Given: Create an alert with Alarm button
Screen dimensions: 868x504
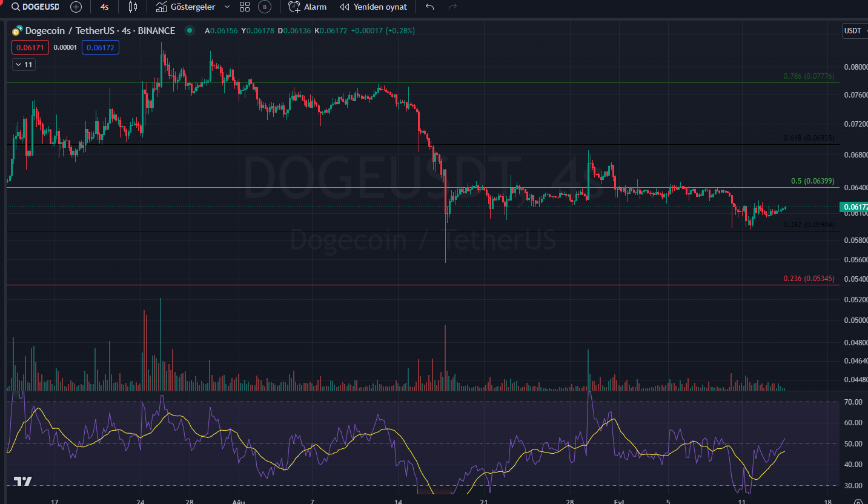Looking at the screenshot, I should (x=308, y=7).
